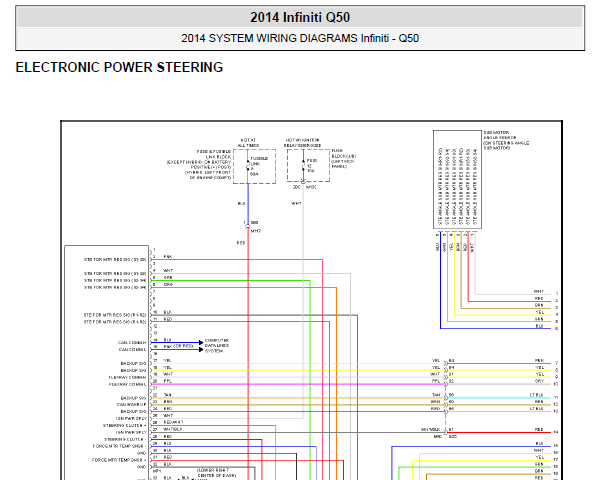Select the "RED/WHT" wire label at pin 26
Screen dimensions: 605x480
coord(173,422)
